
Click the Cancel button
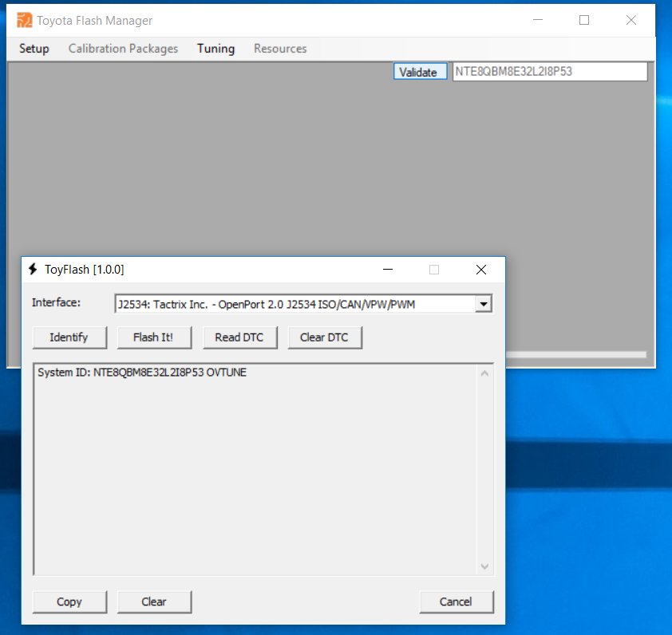(457, 601)
